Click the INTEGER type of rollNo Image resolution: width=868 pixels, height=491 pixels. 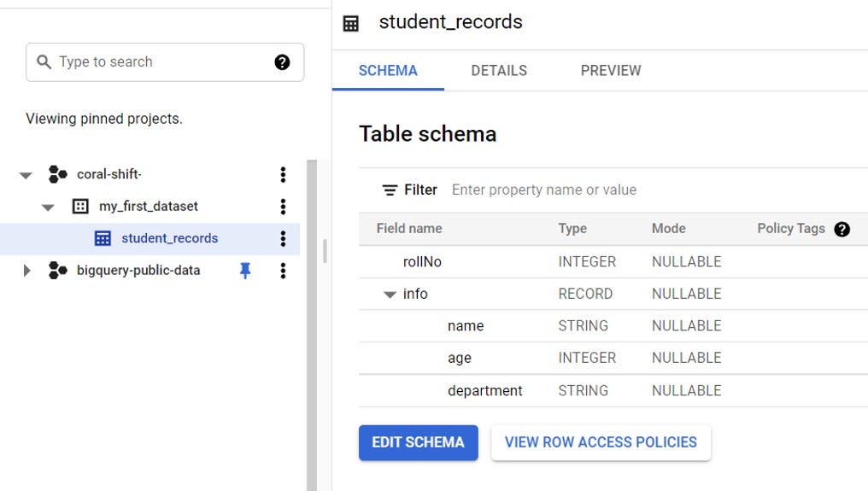click(587, 262)
